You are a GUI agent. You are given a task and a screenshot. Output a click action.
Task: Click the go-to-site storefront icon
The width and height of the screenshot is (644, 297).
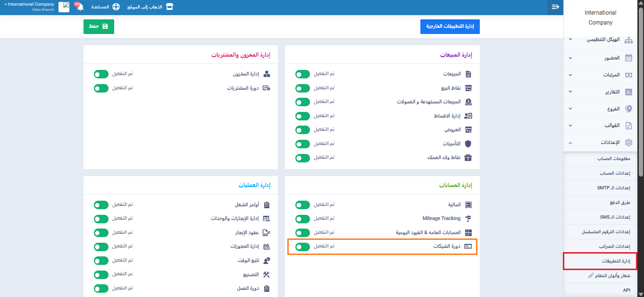(169, 8)
